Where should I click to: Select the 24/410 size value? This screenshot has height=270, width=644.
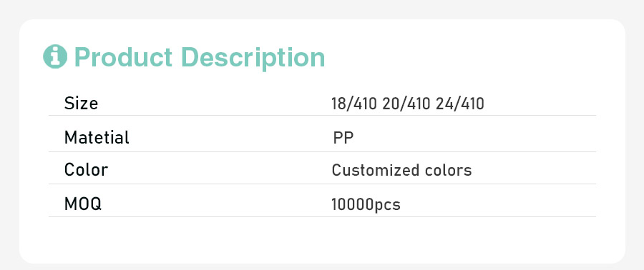pyautogui.click(x=460, y=104)
